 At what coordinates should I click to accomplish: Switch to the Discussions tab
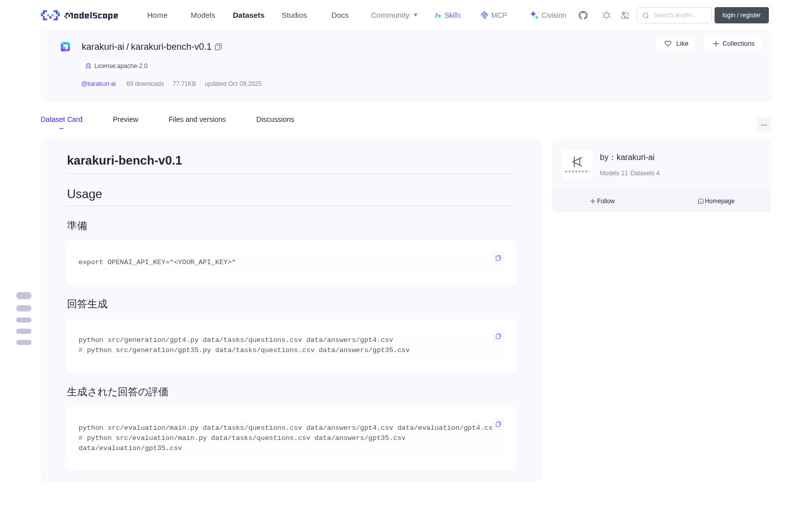(275, 119)
